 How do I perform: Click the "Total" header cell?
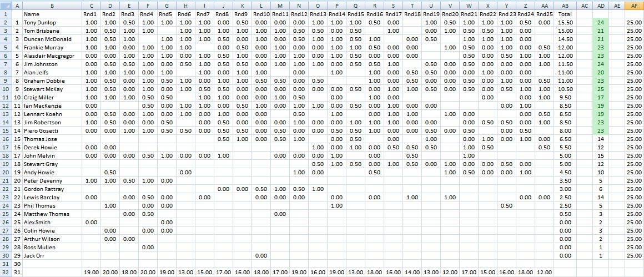click(565, 14)
